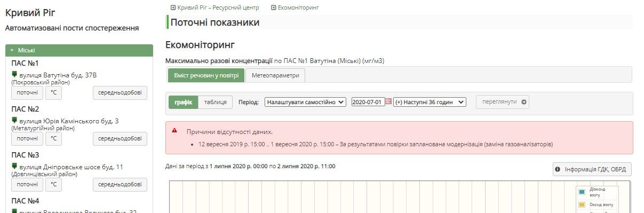644x213 pixels.
Task: Open the Екомоніторинг breadcrumb link
Action: (298, 7)
